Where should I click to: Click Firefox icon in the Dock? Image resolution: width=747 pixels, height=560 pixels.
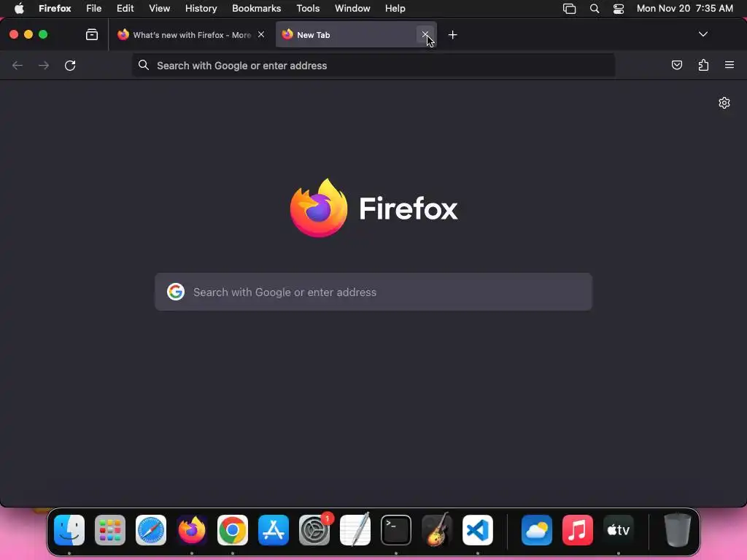point(192,530)
